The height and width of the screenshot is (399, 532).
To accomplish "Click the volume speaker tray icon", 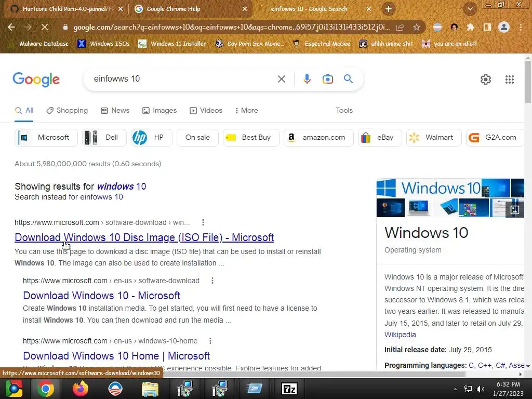I will coord(481,389).
